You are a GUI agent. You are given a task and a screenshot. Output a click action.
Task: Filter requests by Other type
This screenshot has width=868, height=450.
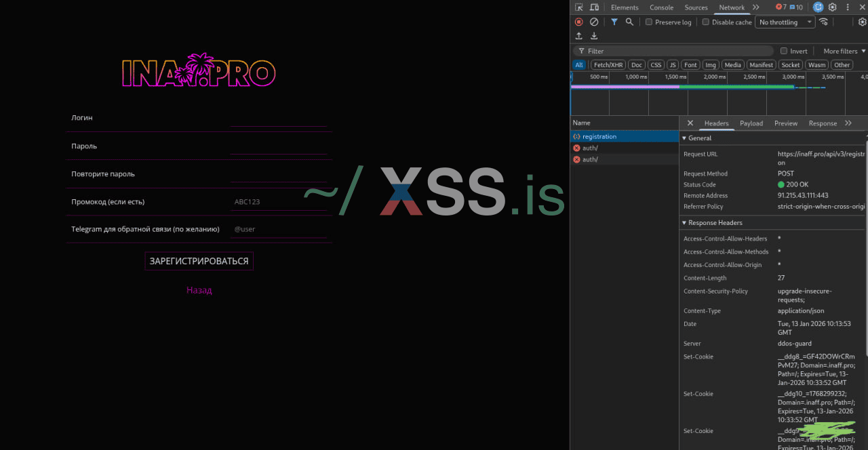click(x=842, y=65)
